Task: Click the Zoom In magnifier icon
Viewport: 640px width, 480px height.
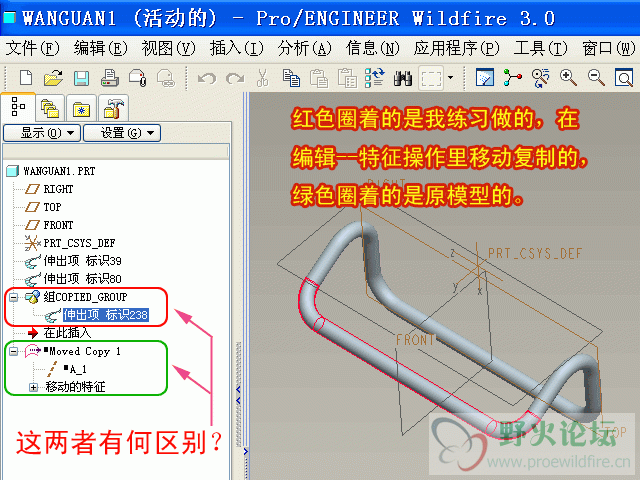Action: 568,77
